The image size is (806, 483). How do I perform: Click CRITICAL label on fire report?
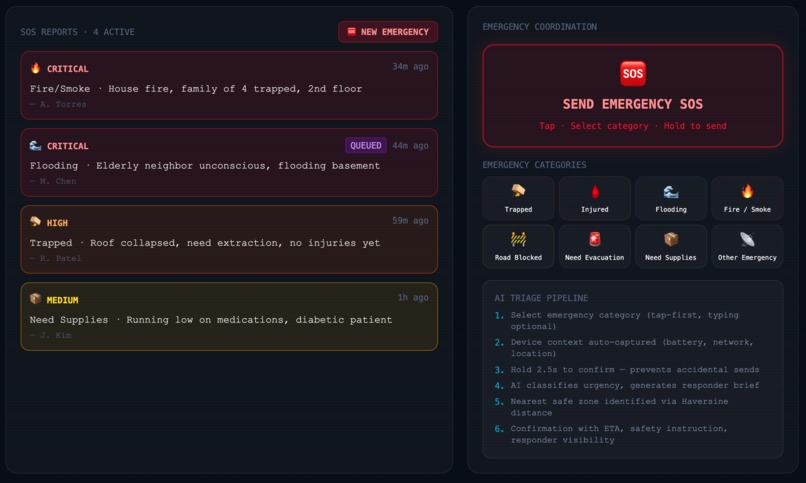point(67,69)
